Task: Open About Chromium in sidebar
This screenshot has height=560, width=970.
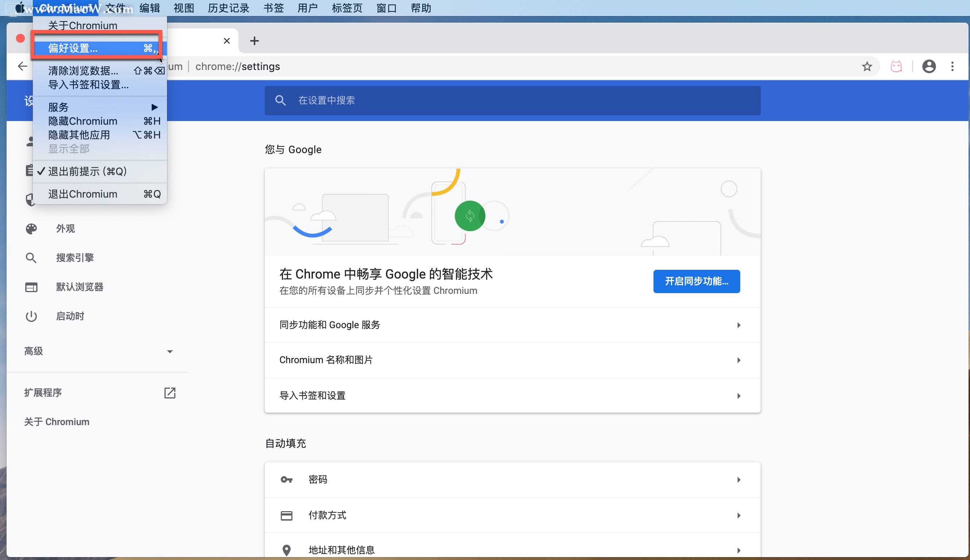Action: pos(57,422)
